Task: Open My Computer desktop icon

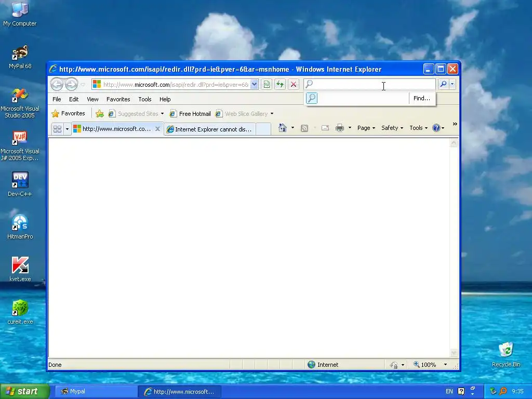Action: pos(20,14)
